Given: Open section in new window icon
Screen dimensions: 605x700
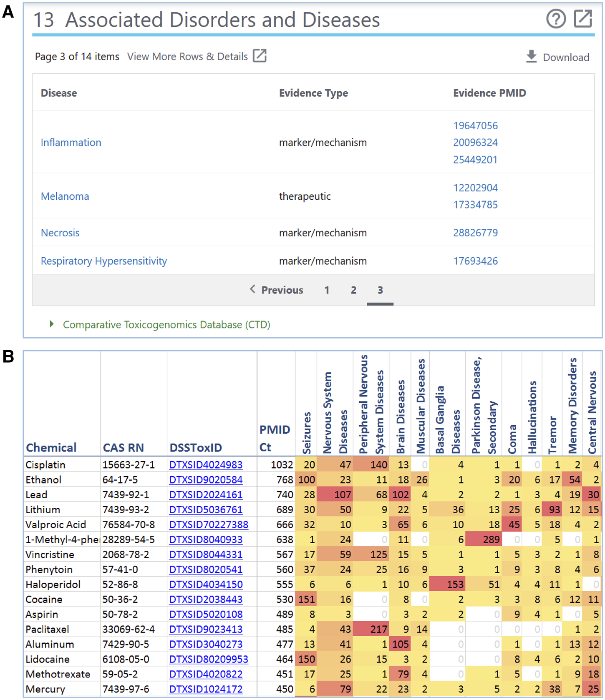Looking at the screenshot, I should click(583, 19).
